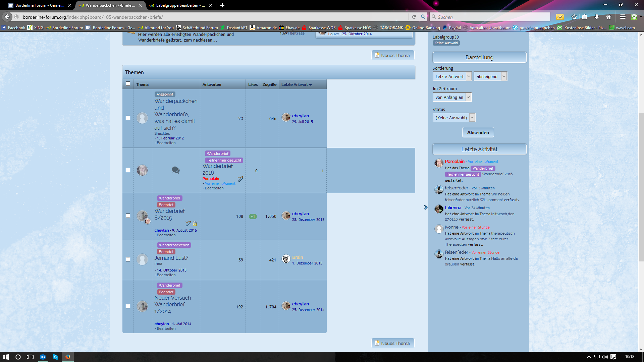Click the reload page icon

[x=414, y=17]
